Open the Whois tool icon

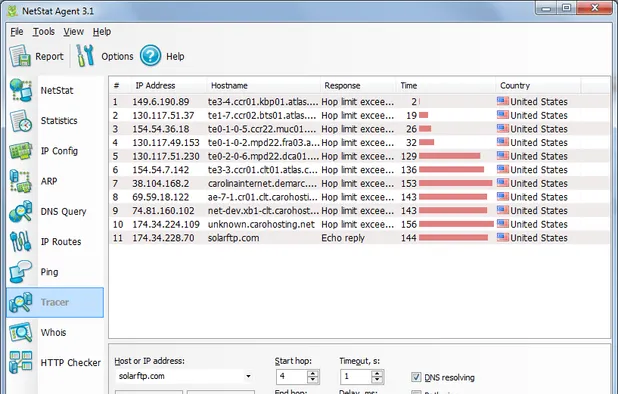[x=20, y=333]
